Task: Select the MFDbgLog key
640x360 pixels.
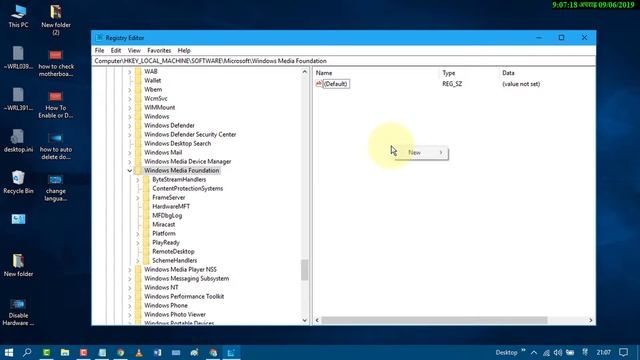Action: pyautogui.click(x=167, y=216)
